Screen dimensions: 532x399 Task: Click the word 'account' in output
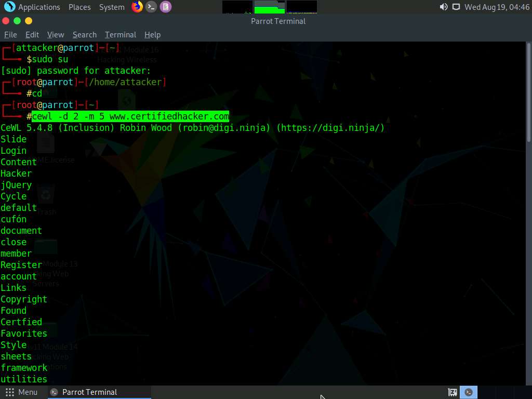19,276
